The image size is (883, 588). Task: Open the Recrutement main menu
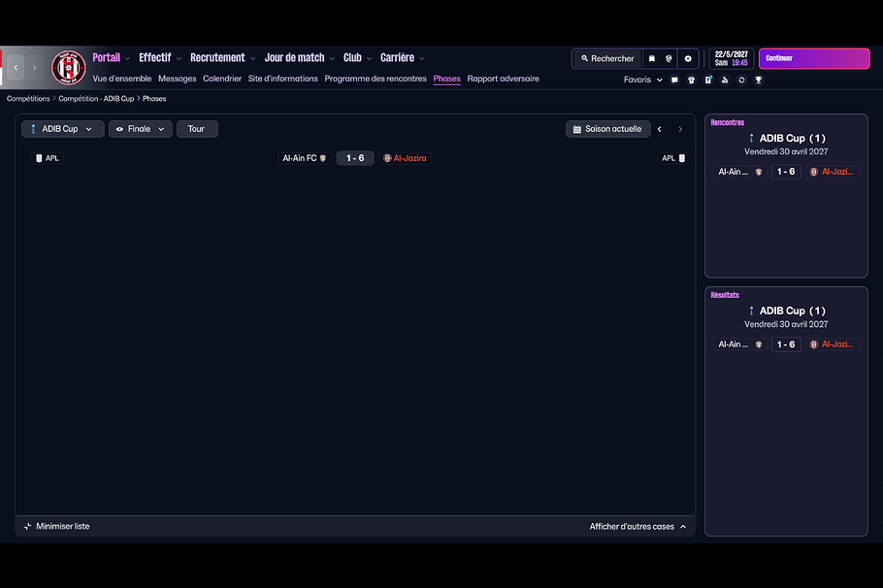click(217, 57)
